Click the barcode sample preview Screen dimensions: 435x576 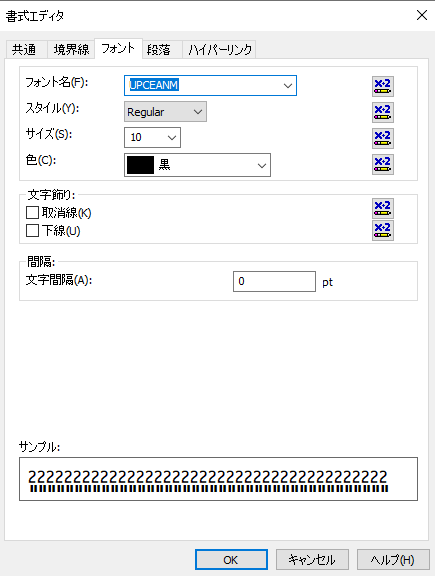point(218,479)
